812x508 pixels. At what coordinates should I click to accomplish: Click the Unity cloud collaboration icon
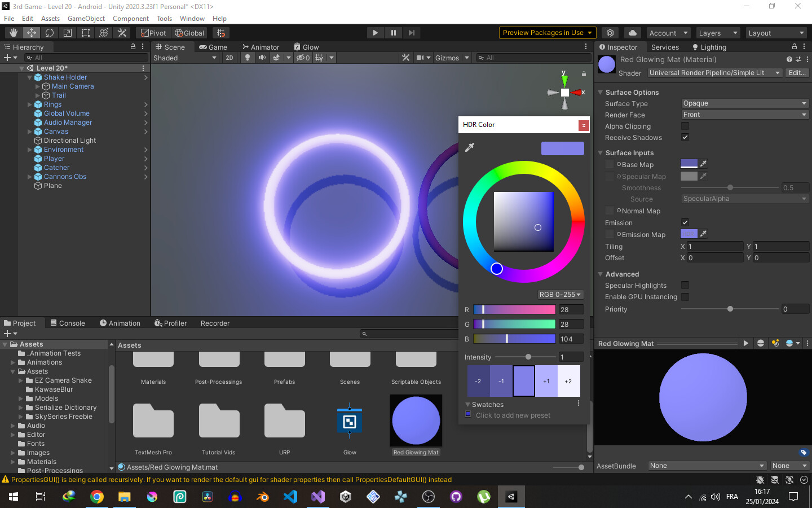click(633, 32)
